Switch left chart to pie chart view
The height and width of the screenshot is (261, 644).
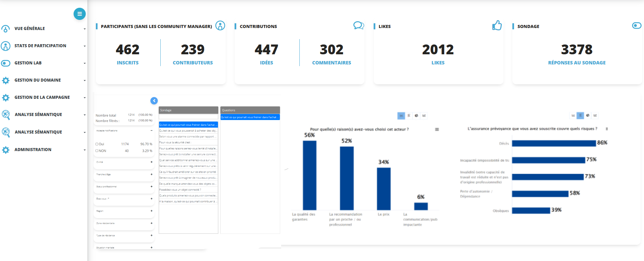coord(417,116)
